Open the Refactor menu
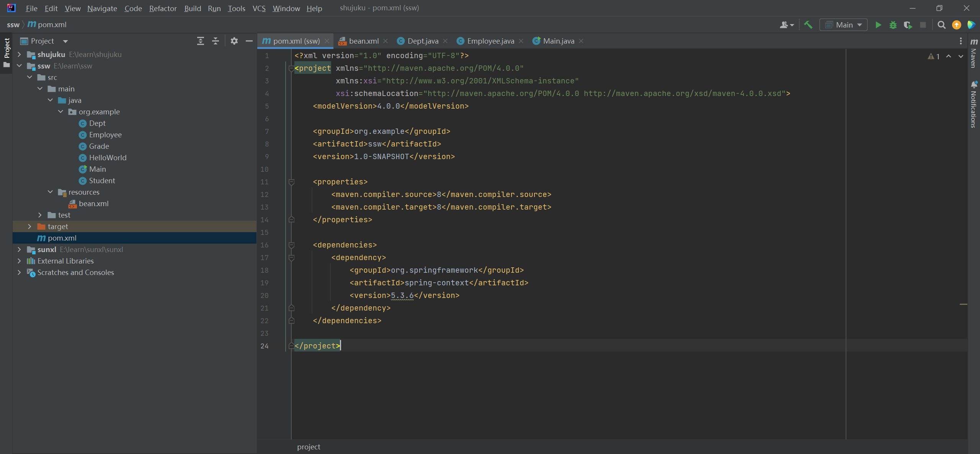The width and height of the screenshot is (980, 454). tap(163, 8)
